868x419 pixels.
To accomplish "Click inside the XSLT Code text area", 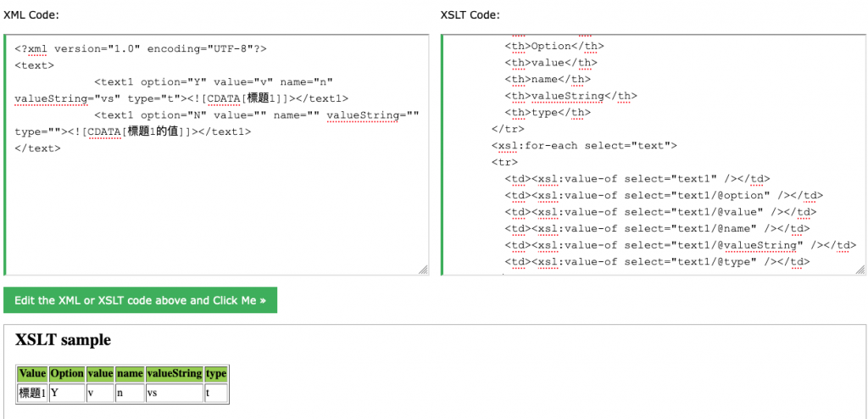I will [x=654, y=154].
